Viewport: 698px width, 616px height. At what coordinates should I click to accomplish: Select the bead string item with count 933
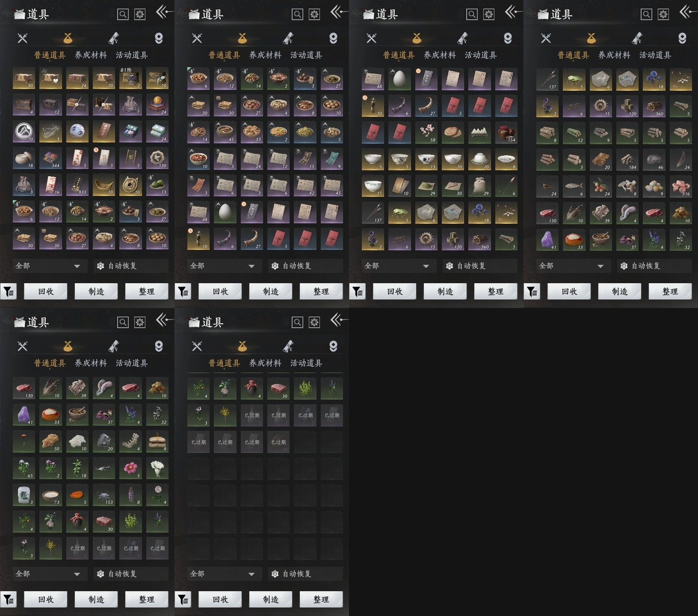(x=77, y=185)
